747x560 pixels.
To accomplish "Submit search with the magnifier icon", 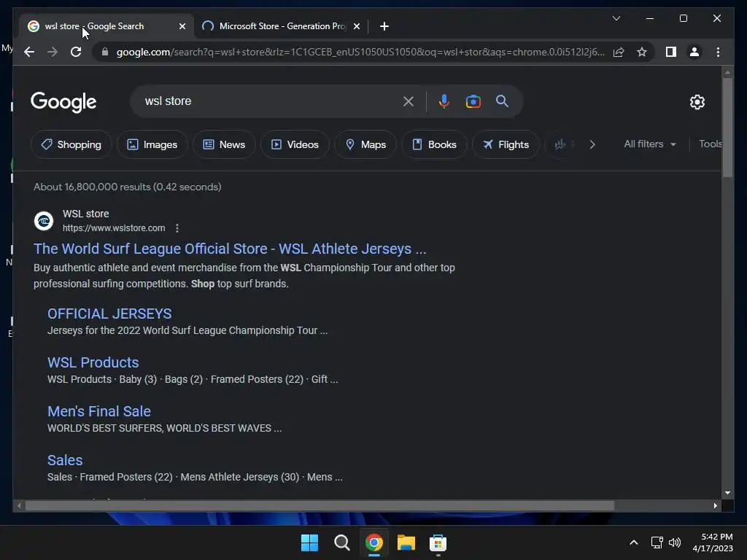I will (x=502, y=101).
